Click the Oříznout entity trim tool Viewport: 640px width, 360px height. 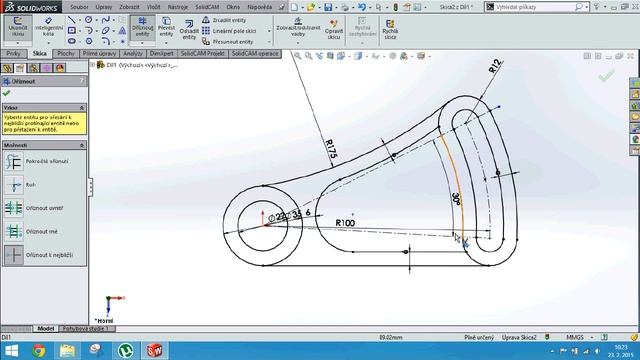[x=142, y=27]
